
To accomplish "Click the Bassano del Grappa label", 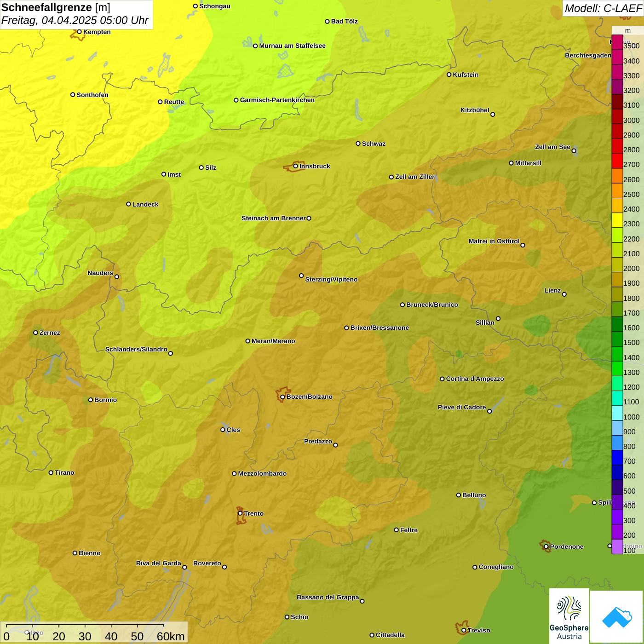I will pyautogui.click(x=328, y=598).
